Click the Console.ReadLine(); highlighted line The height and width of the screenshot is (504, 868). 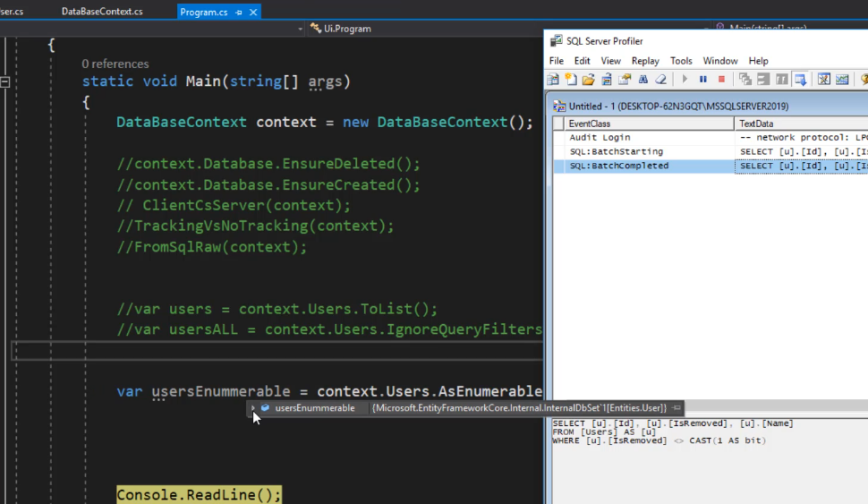(199, 494)
